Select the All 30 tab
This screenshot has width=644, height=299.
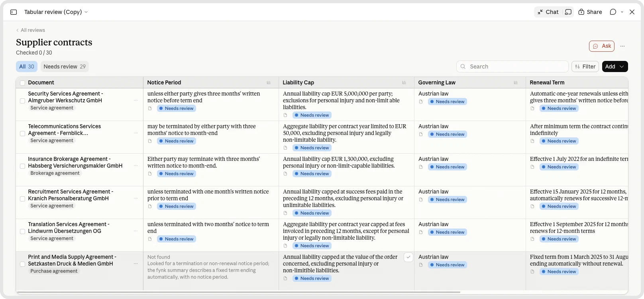27,66
